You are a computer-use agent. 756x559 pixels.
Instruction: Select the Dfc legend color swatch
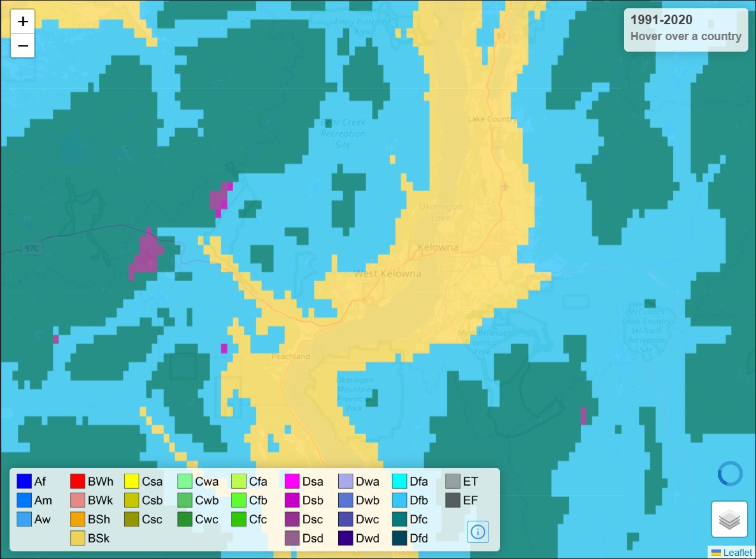[x=400, y=519]
